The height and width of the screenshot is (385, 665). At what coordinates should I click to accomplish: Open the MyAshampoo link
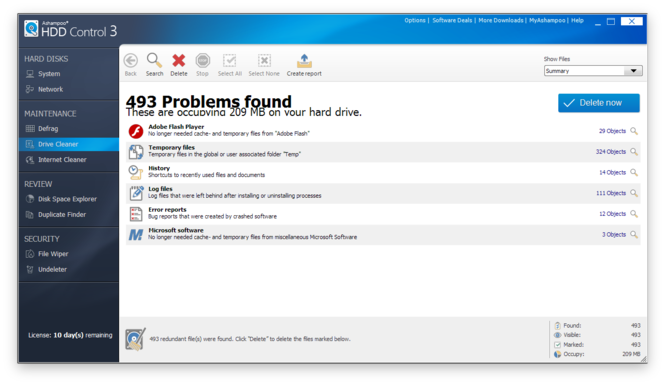point(547,20)
